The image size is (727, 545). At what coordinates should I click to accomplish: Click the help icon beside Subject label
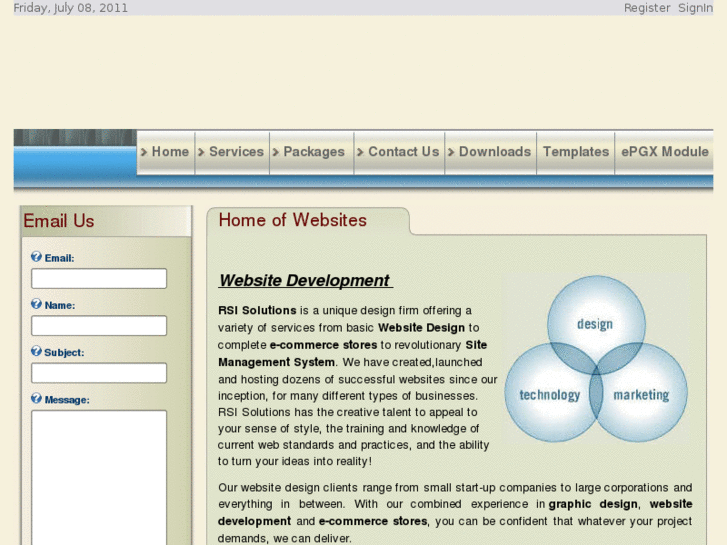coord(36,351)
